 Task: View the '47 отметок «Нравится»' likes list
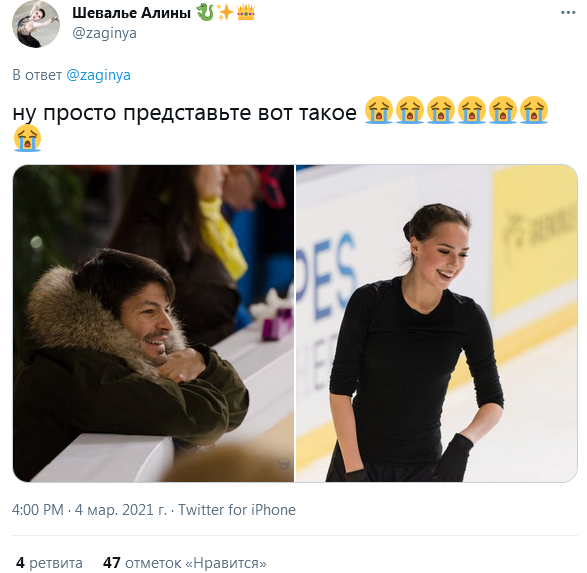point(185,563)
